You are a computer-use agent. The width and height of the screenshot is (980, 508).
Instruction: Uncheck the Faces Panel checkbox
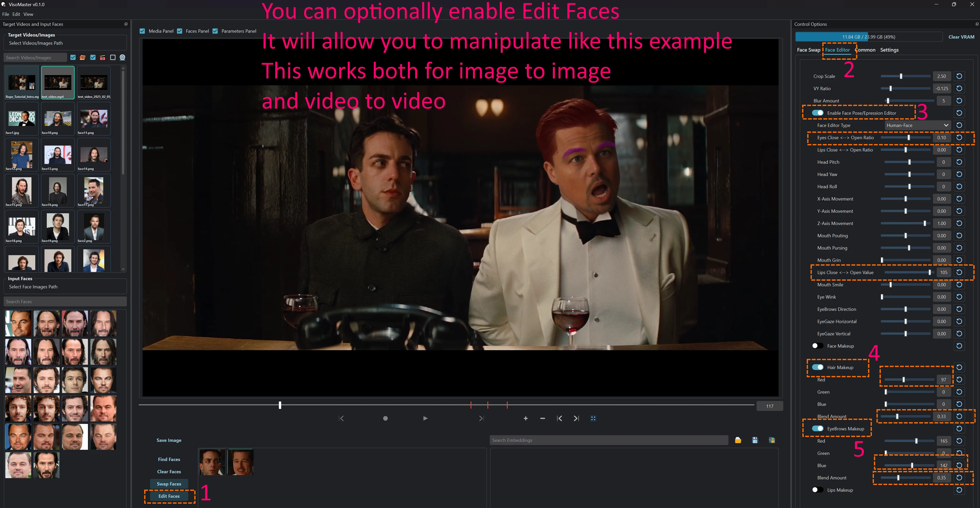180,31
